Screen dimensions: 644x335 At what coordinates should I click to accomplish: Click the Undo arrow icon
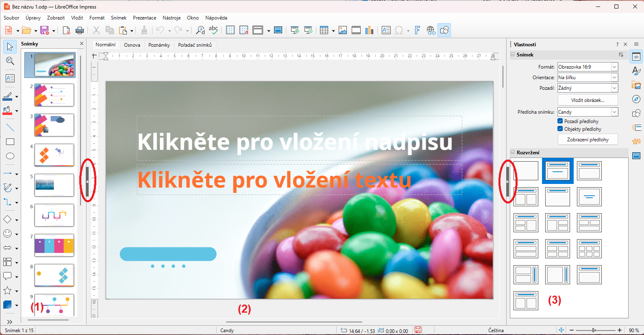pos(160,30)
